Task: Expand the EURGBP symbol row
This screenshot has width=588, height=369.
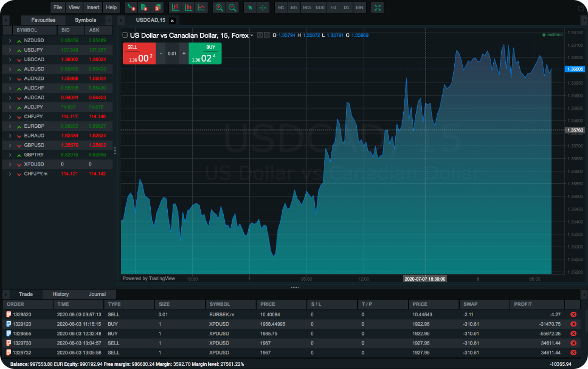Action: [10, 126]
